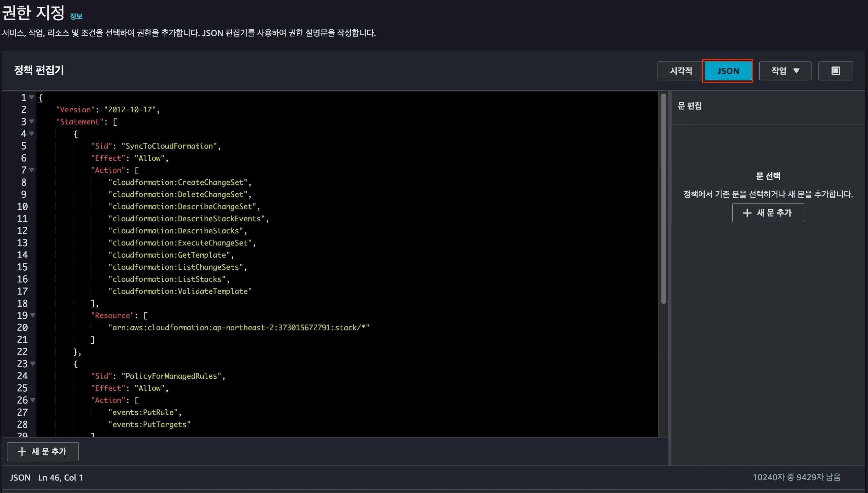Viewport: 868px width, 493px height.
Task: Collapse the statement block at line 4
Action: coord(32,134)
